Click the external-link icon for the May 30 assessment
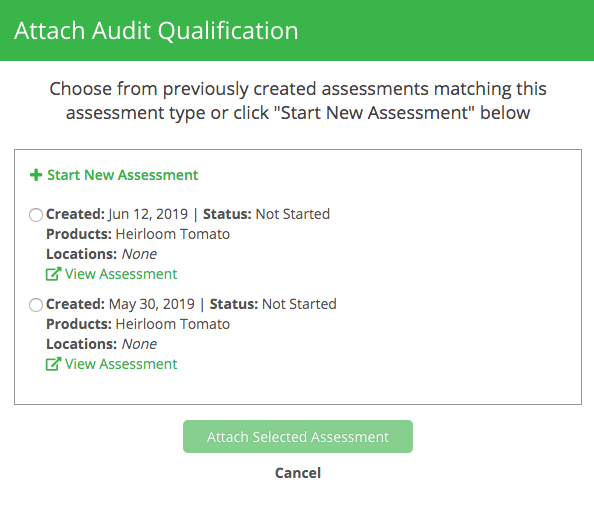Image resolution: width=594 pixels, height=505 pixels. pos(53,364)
